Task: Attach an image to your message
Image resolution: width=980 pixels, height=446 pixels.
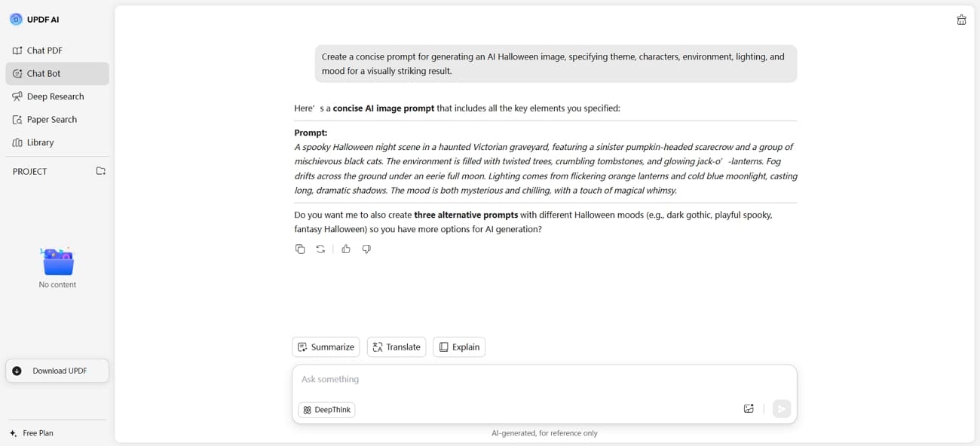Action: (x=749, y=408)
